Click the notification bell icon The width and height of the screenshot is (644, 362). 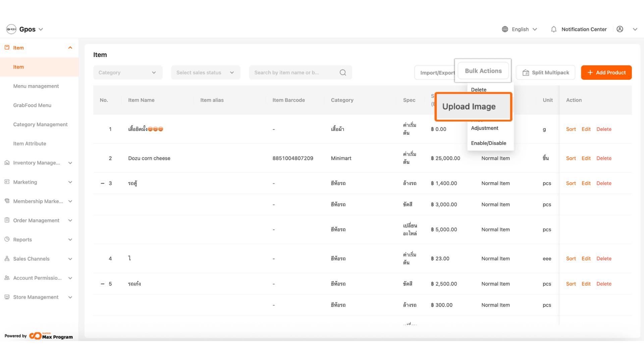pyautogui.click(x=554, y=29)
